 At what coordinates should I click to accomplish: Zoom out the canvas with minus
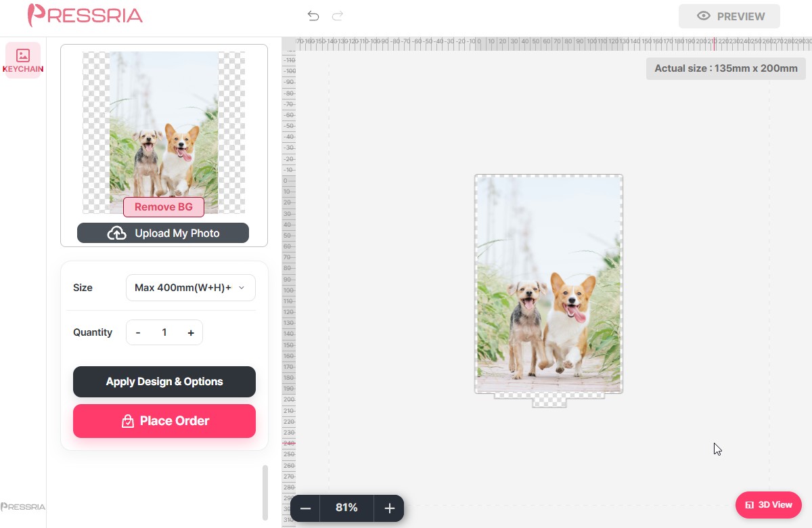tap(305, 508)
